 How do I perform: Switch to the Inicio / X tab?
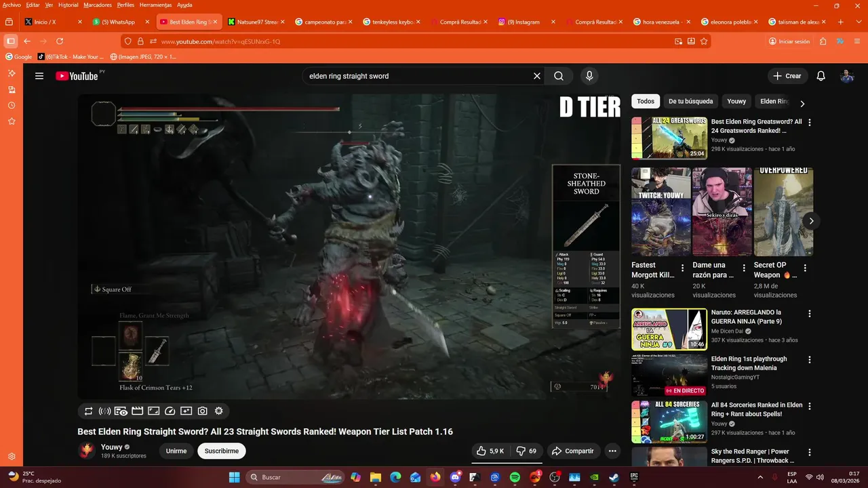[52, 22]
